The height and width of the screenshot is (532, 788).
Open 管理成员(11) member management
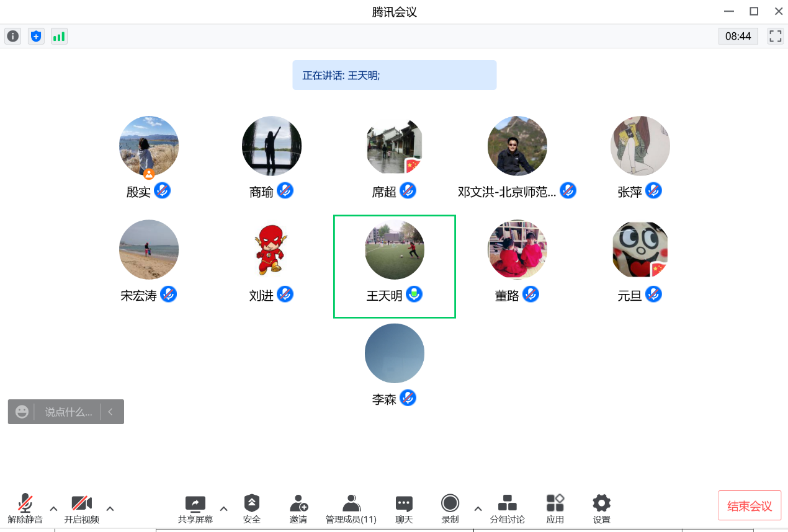(351, 508)
